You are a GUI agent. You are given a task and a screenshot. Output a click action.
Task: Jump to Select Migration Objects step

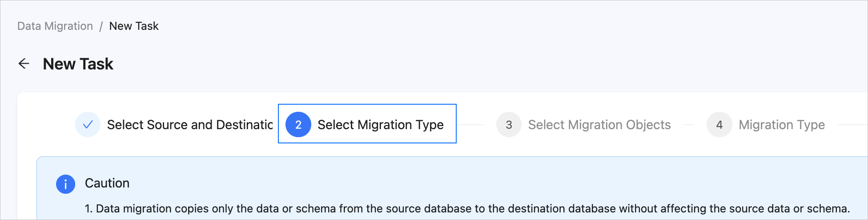tap(599, 125)
